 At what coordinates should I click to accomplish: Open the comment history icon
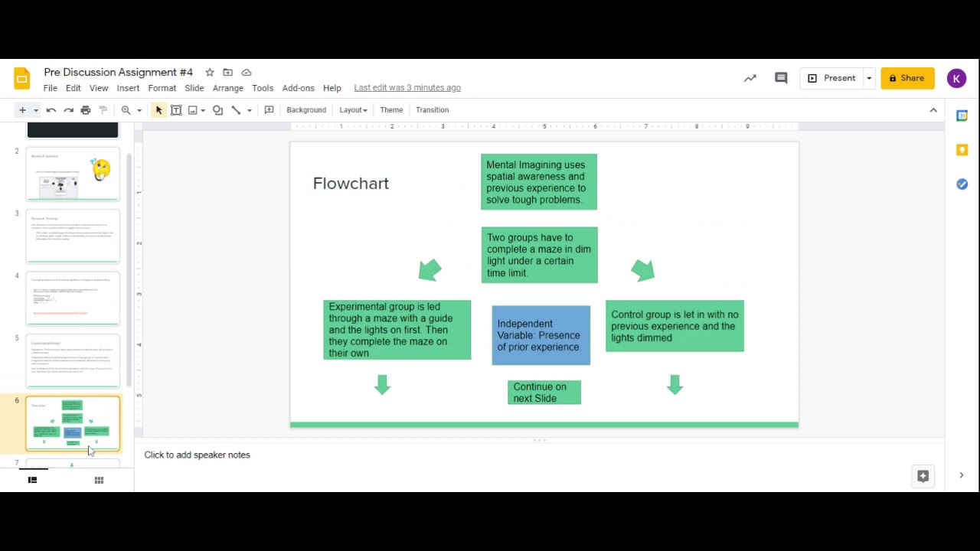click(781, 78)
